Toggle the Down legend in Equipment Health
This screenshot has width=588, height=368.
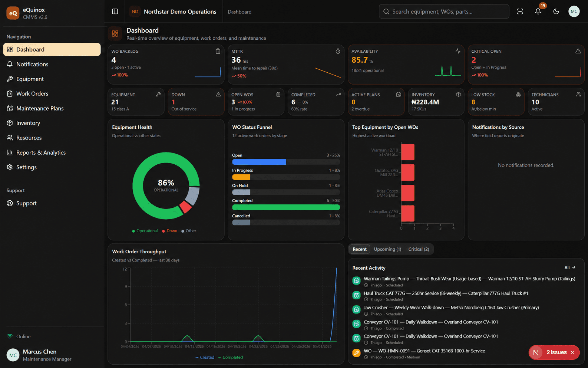pos(169,231)
